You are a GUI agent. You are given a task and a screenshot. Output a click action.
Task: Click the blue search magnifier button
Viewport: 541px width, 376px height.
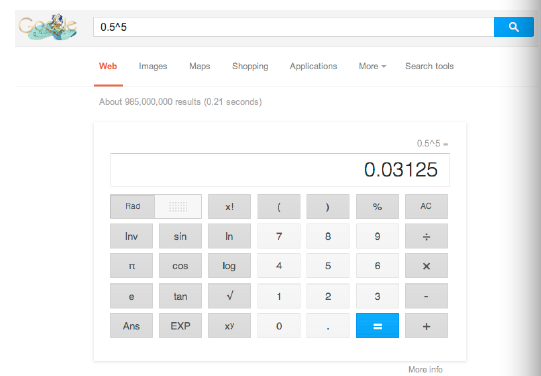[x=513, y=27]
